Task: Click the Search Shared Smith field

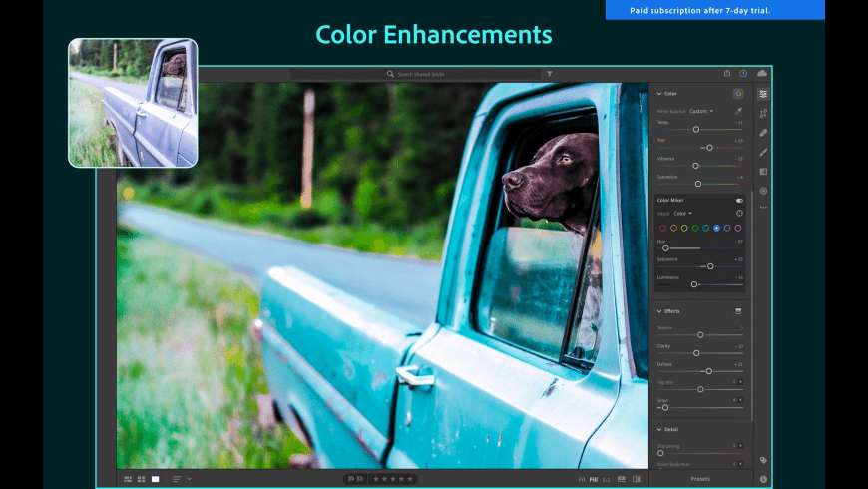Action: pos(415,74)
